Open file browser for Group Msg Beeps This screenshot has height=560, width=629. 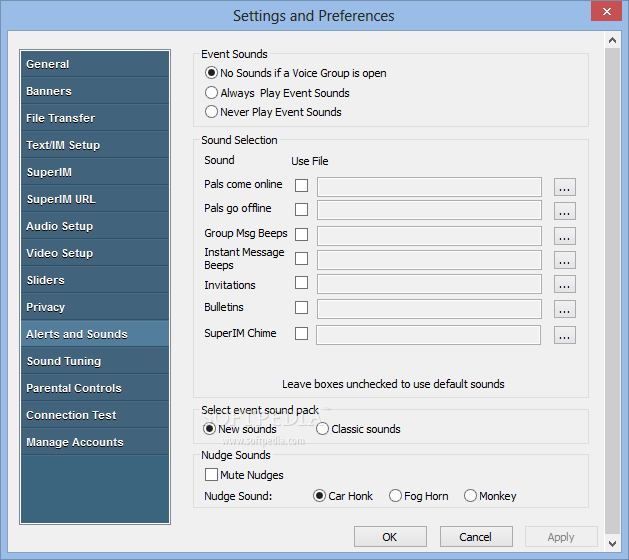point(564,236)
